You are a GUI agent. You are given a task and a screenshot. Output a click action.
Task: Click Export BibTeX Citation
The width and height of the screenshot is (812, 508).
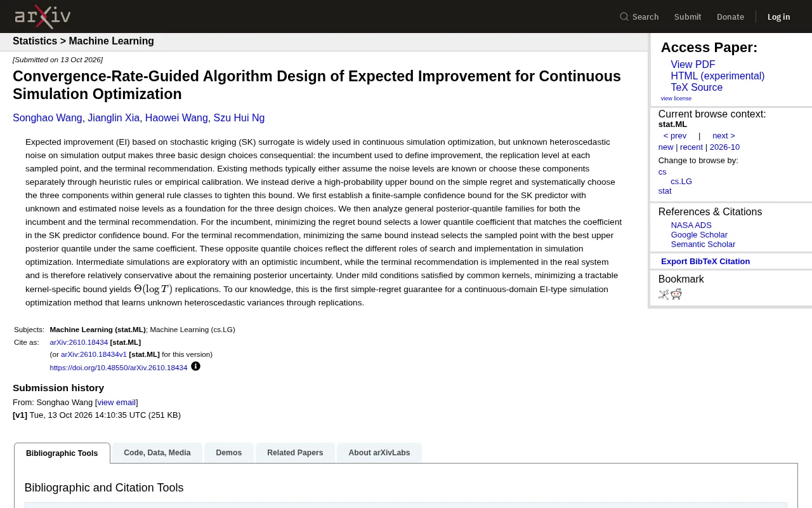[705, 262]
